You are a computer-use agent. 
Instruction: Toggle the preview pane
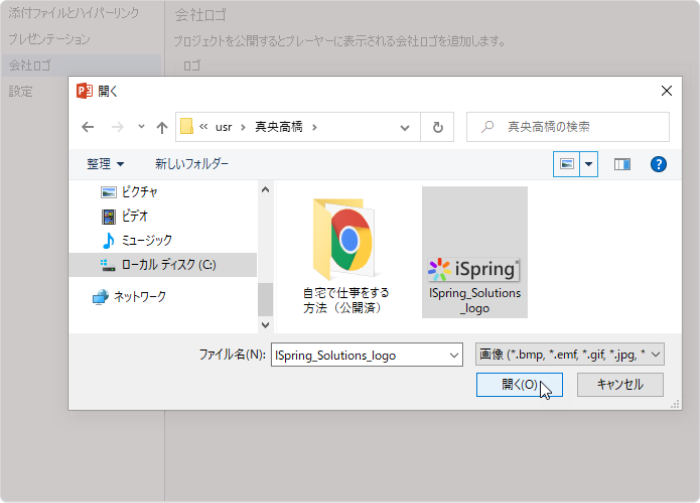click(622, 164)
